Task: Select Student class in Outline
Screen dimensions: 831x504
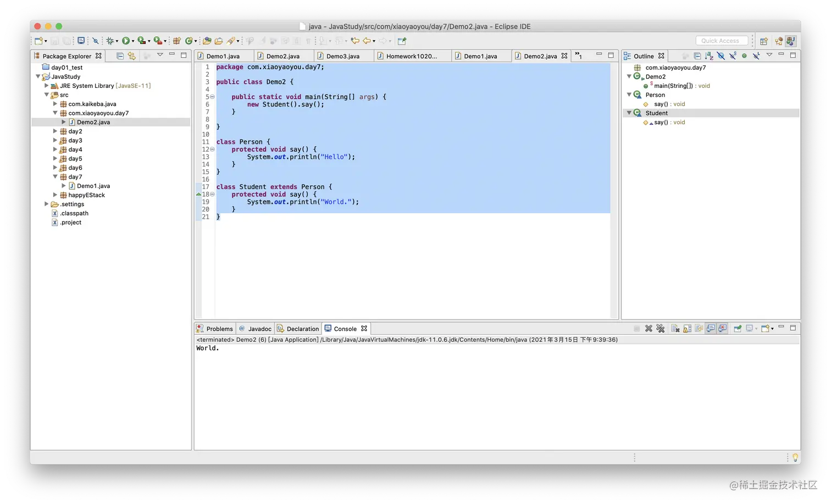Action: (x=657, y=113)
